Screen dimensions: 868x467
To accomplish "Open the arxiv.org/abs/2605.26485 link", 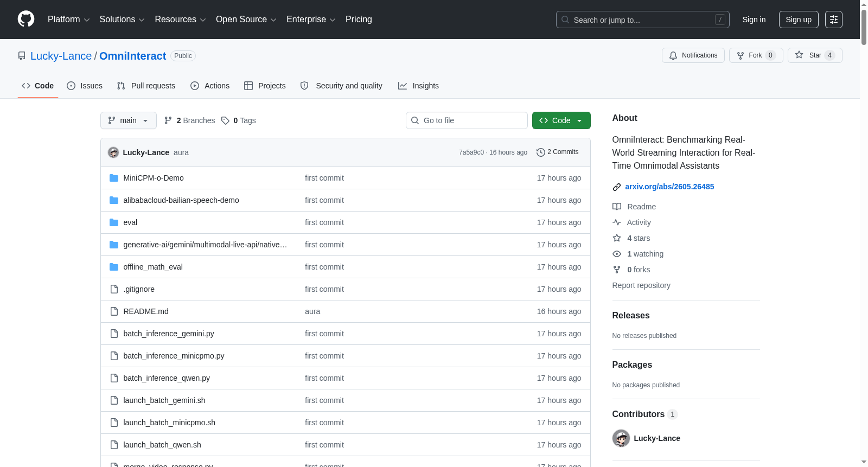I will click(x=669, y=187).
